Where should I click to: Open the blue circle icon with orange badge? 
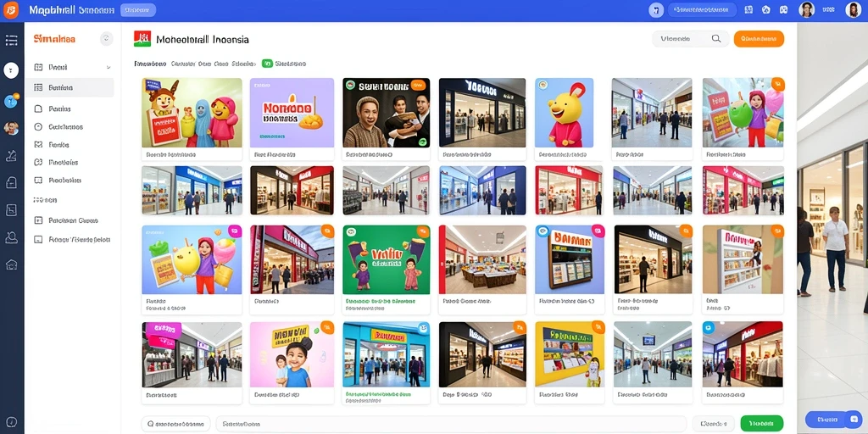coord(11,101)
